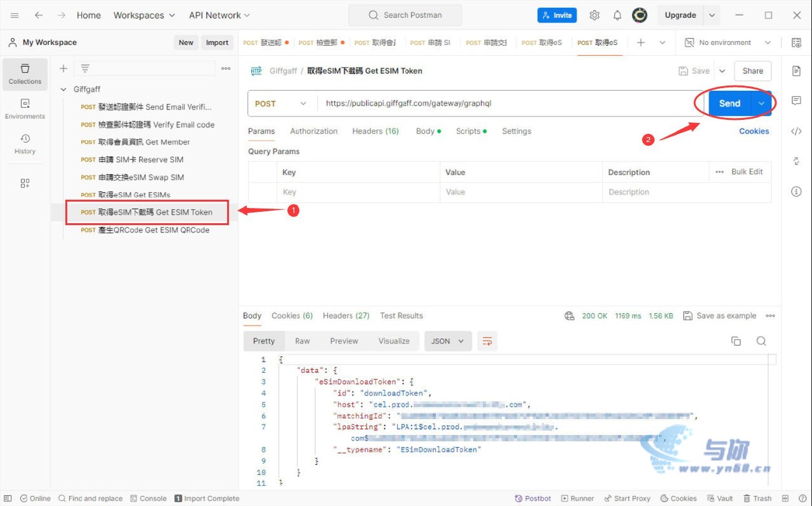Open Environments in the sidebar
Viewport: 812px width, 506px height.
pos(25,109)
